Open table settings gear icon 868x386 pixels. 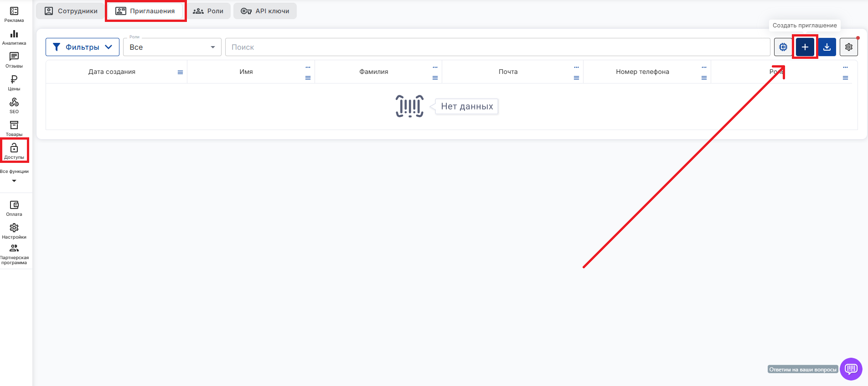pos(848,47)
